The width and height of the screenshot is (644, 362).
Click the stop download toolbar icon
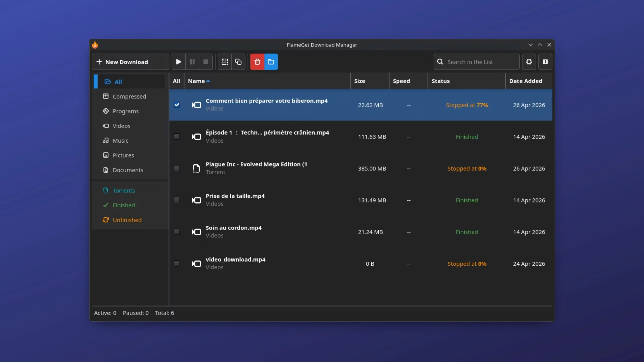206,62
